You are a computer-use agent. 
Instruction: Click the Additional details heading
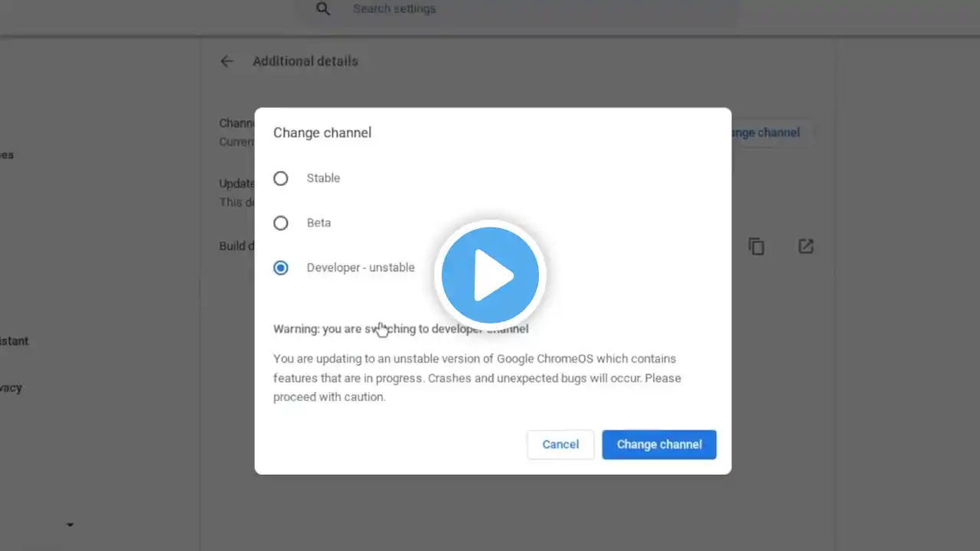click(x=305, y=61)
